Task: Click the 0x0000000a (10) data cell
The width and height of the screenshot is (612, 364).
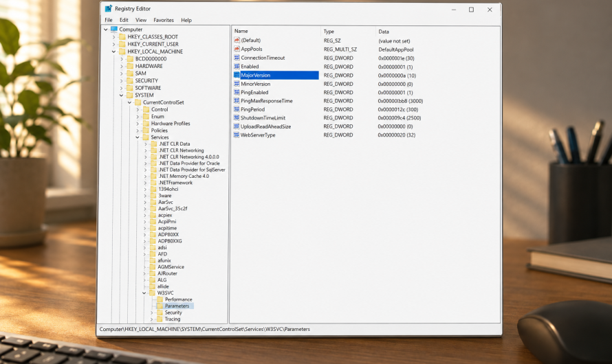Action: tap(397, 76)
